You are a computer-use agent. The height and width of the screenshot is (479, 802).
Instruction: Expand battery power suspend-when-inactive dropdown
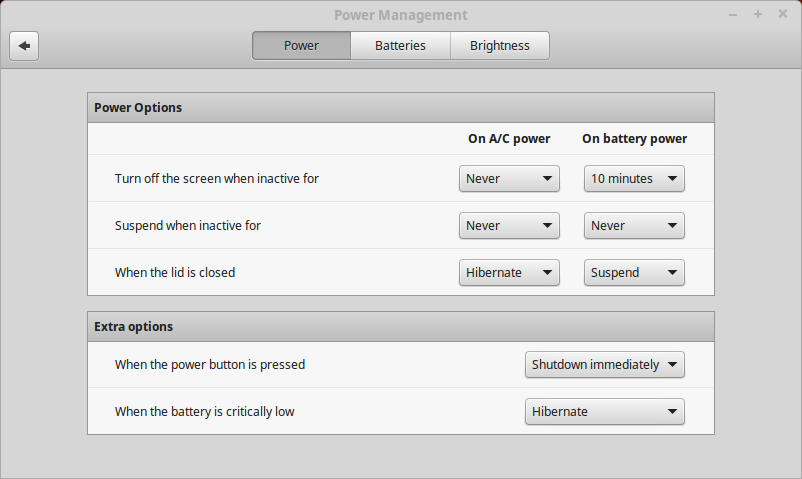pos(634,226)
